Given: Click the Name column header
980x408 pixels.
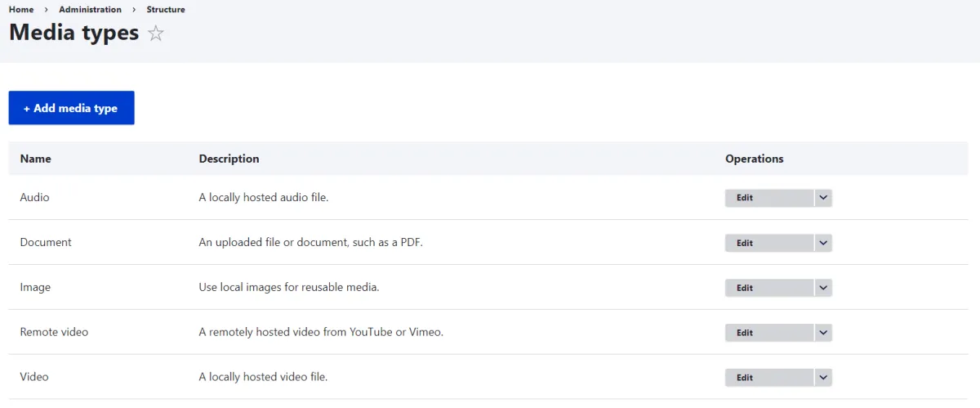Looking at the screenshot, I should click(x=35, y=159).
